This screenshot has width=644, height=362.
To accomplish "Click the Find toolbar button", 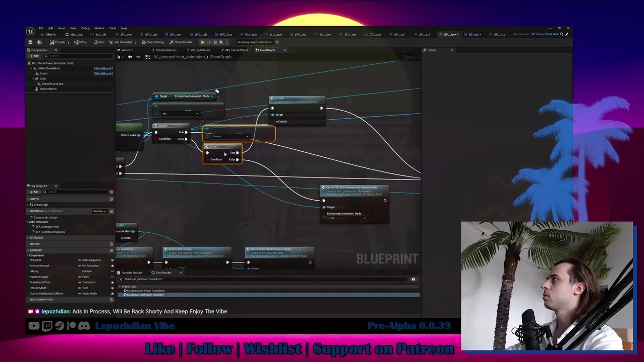I will pos(99,42).
